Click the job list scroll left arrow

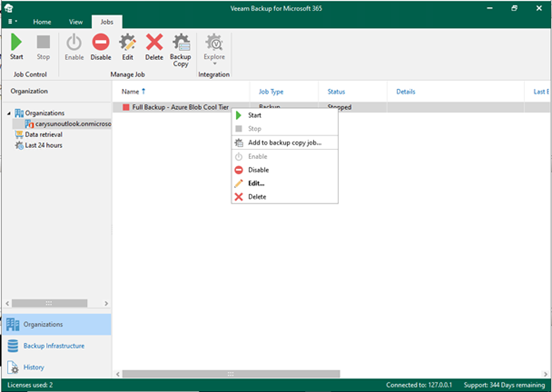(x=118, y=374)
